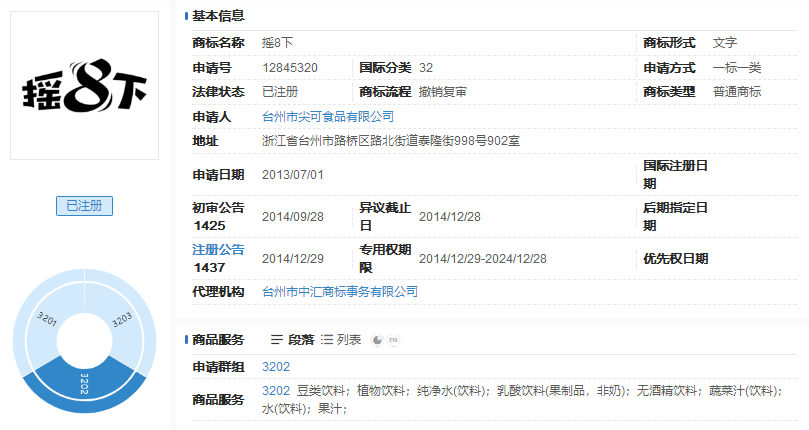The width and height of the screenshot is (809, 430).
Task: Switch to 段落 paragraph view
Action: 293,340
